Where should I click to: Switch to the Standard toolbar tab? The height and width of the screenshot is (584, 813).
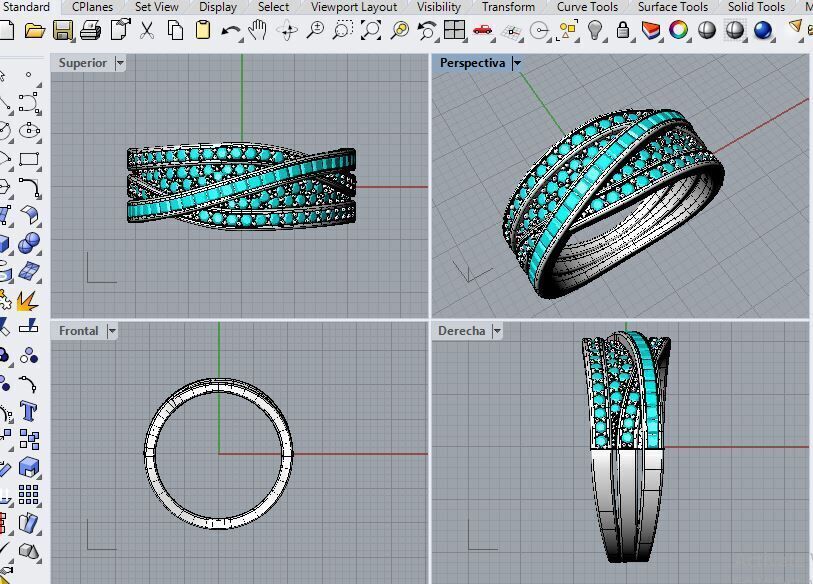click(x=26, y=7)
